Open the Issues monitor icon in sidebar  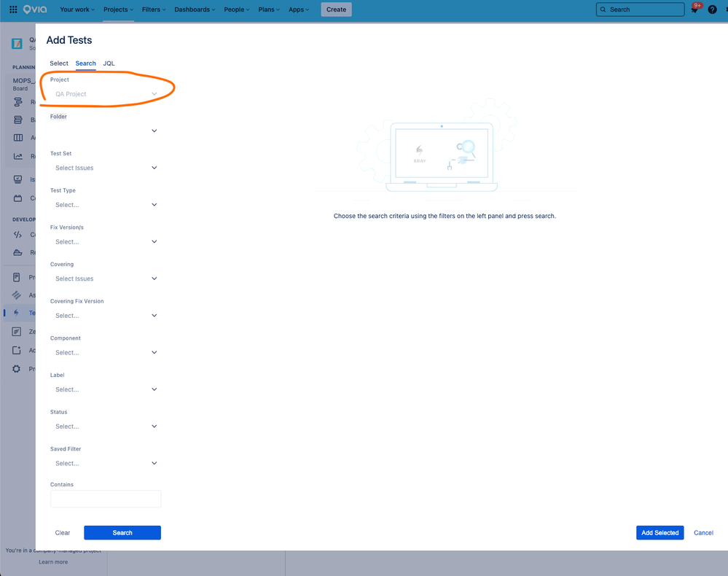click(17, 179)
